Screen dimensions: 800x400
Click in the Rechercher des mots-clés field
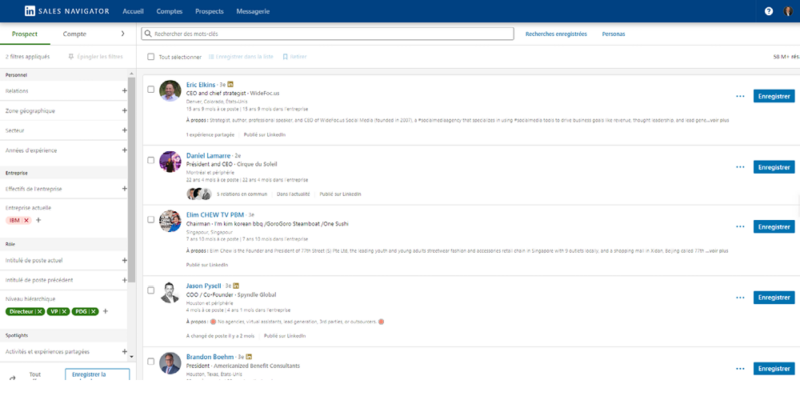point(328,34)
